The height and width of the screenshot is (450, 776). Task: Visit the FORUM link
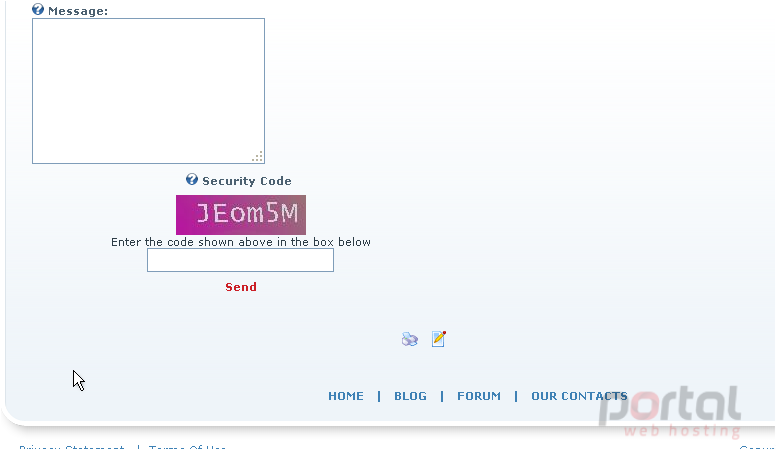479,396
